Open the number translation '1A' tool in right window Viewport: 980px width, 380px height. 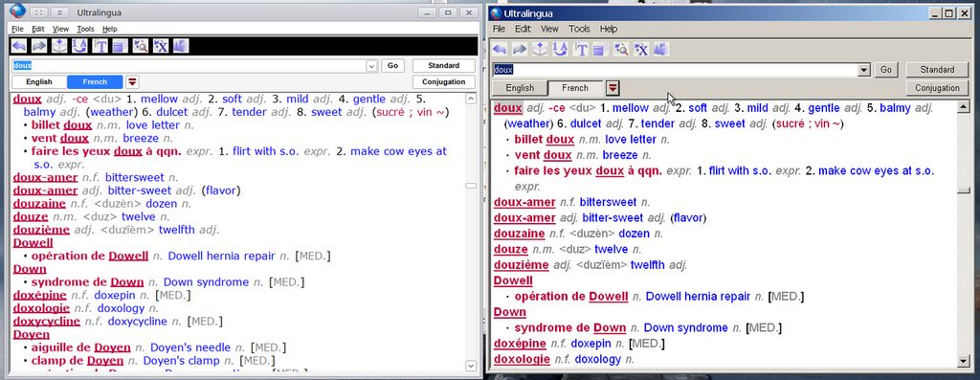pos(560,50)
